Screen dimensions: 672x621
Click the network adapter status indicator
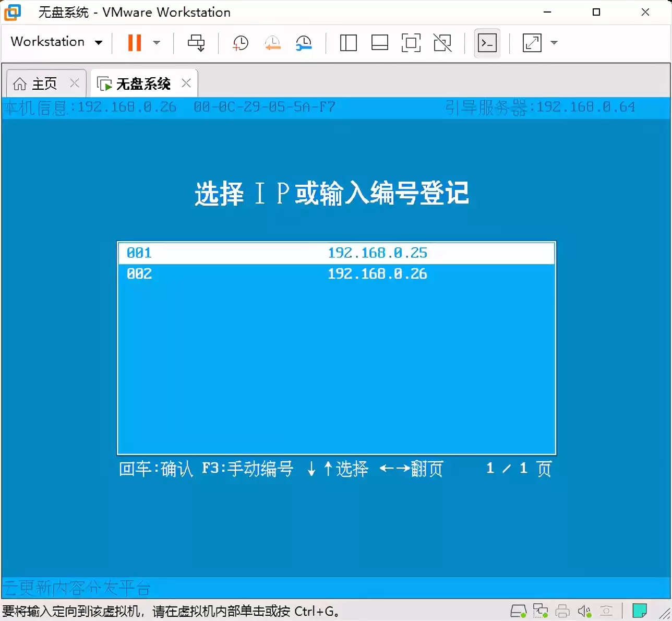[x=540, y=610]
